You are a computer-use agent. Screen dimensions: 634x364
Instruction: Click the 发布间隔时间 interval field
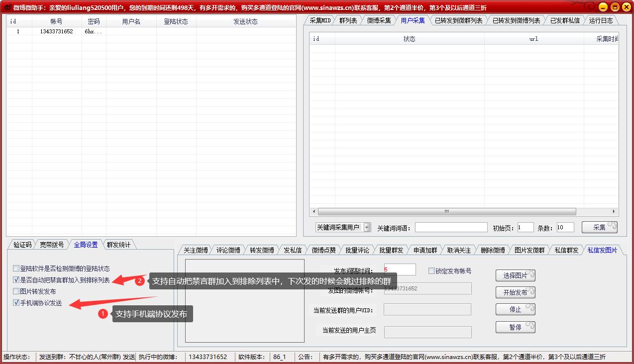[x=400, y=270]
